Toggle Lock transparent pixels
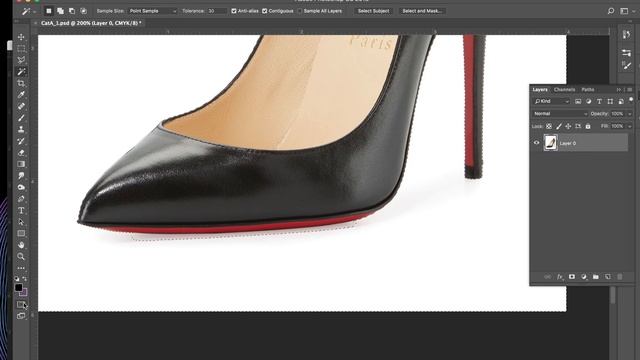 click(x=549, y=127)
